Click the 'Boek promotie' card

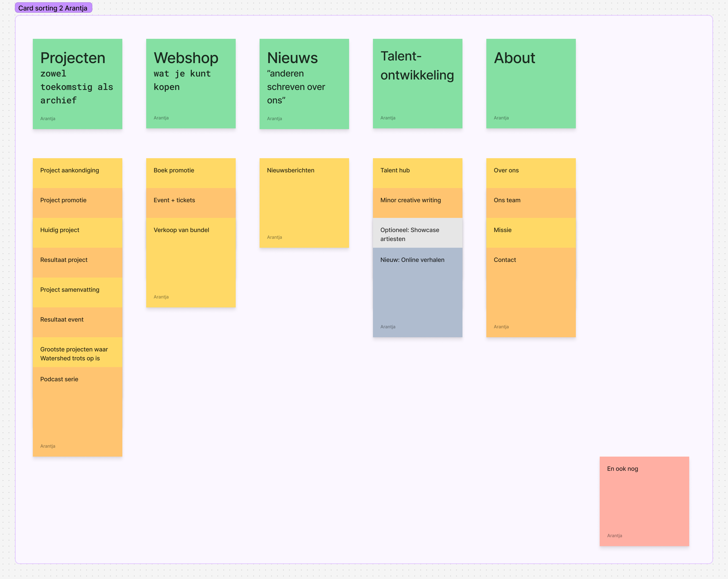click(191, 173)
